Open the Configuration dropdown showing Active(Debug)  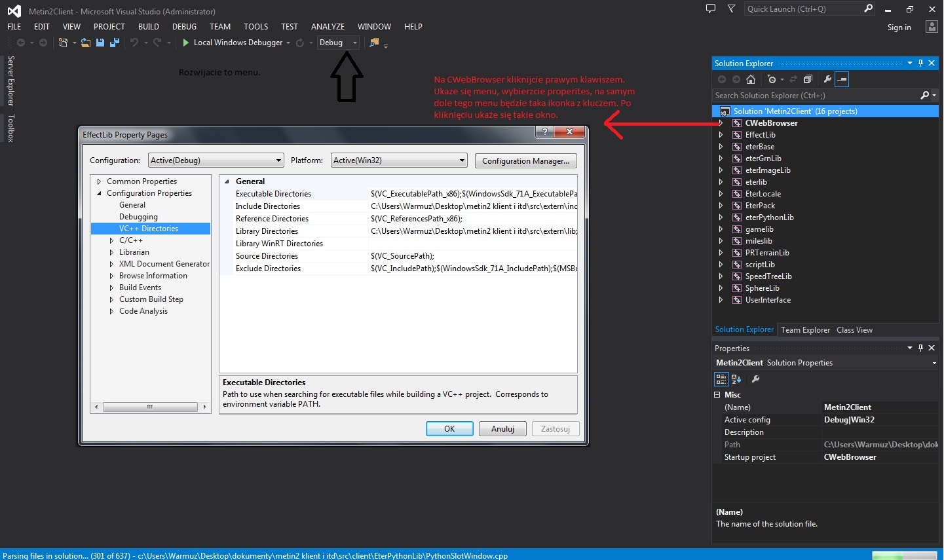(x=216, y=160)
